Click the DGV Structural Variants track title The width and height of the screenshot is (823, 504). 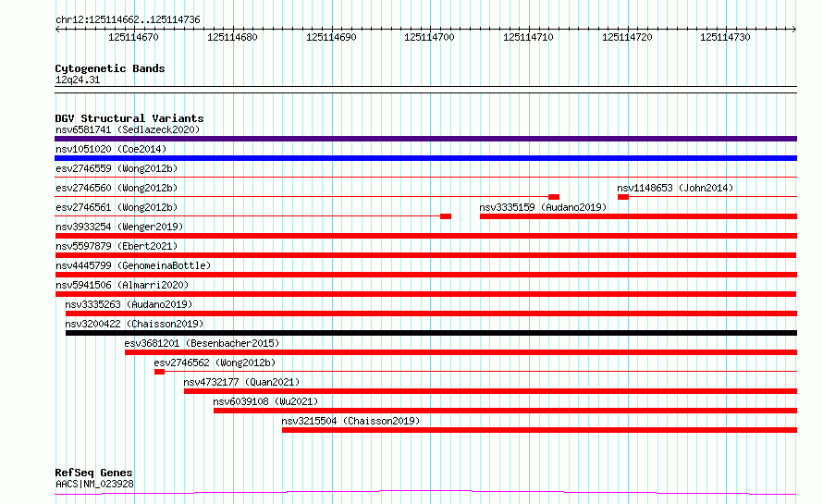(x=129, y=118)
